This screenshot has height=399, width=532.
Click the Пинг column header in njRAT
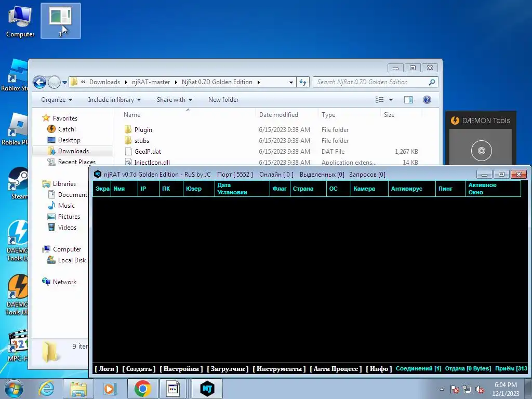[450, 189]
